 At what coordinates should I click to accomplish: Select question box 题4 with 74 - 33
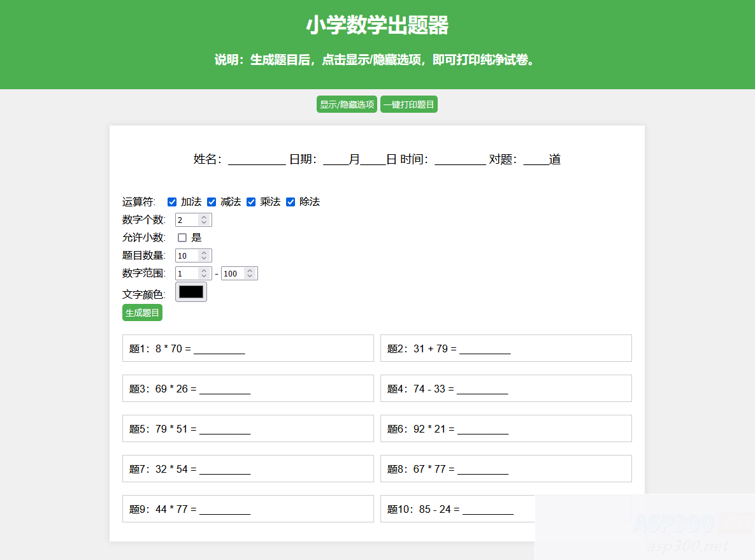tap(506, 389)
